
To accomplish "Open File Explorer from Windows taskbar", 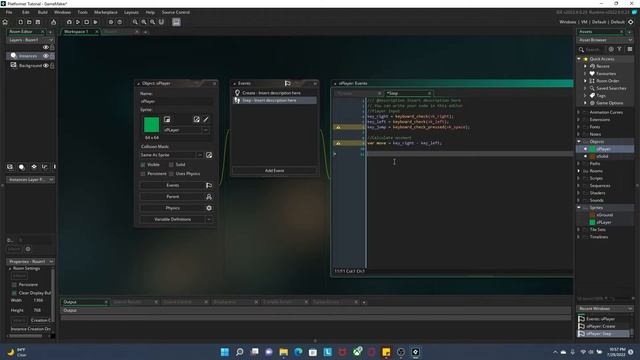I will coord(284,352).
